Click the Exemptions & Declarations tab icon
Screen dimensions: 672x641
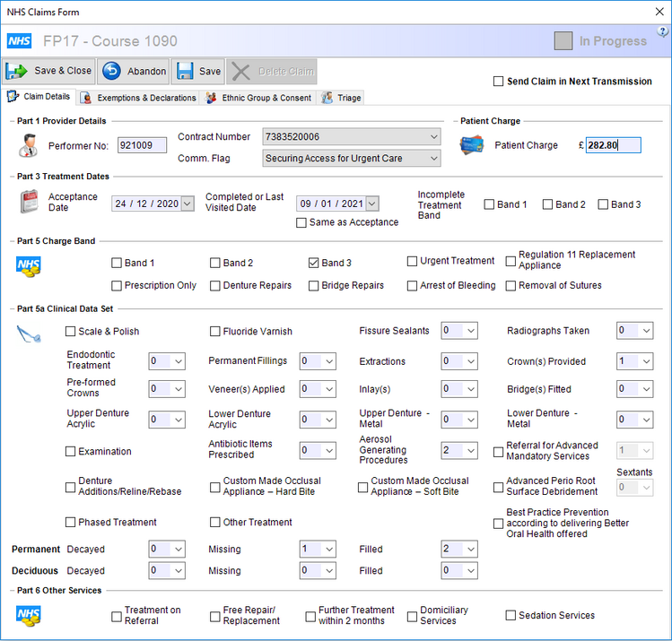point(86,98)
